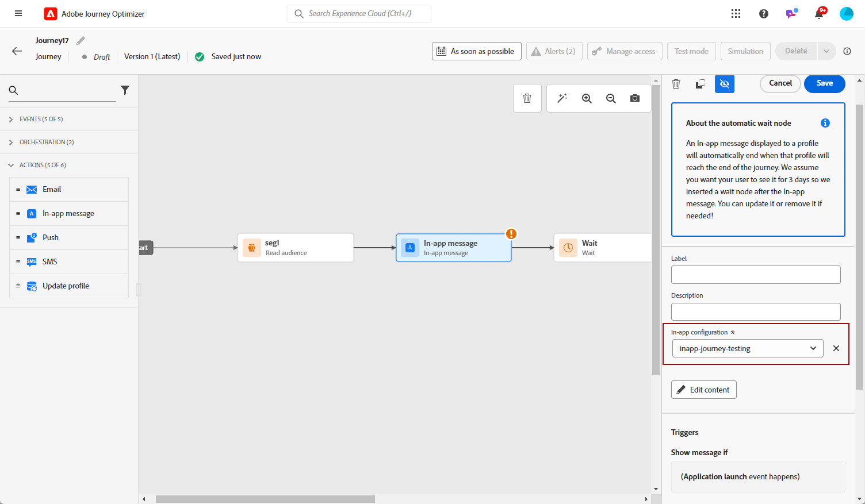Save the In-app message activity
865x504 pixels.
[x=825, y=83]
